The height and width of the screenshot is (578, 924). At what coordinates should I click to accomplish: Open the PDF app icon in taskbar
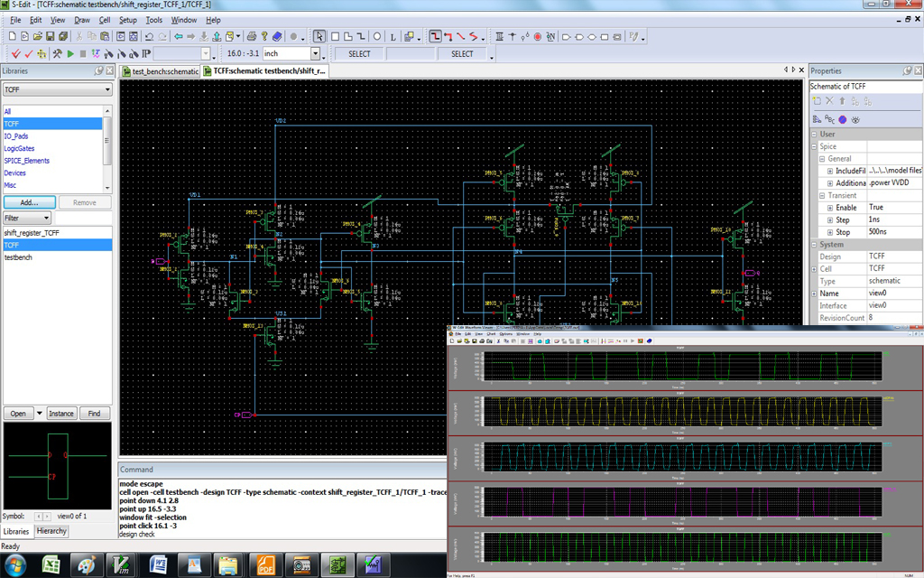pos(264,565)
